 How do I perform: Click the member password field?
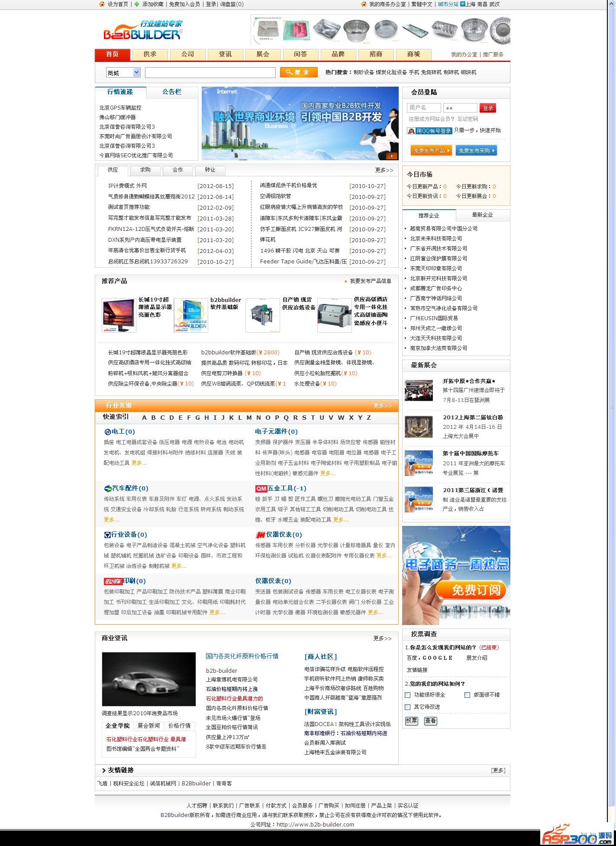tap(460, 108)
